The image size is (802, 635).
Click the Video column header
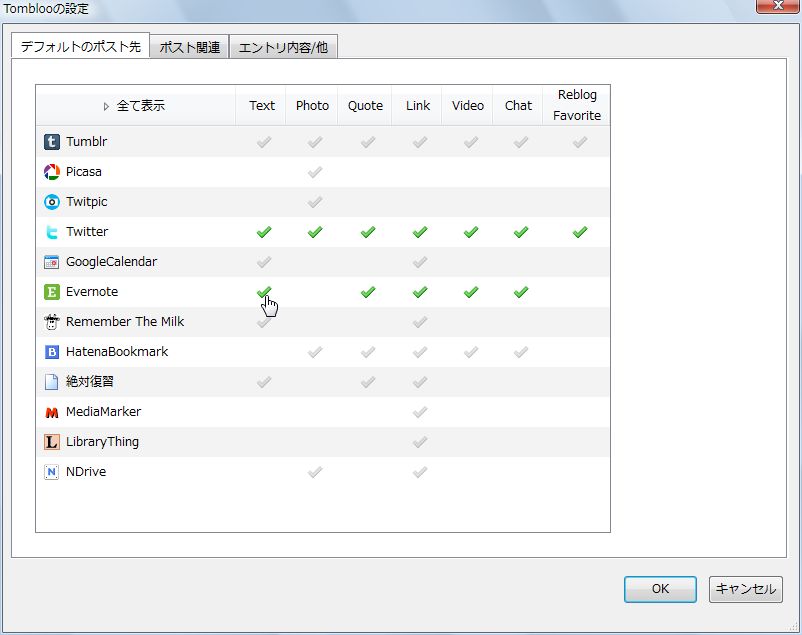[x=467, y=105]
